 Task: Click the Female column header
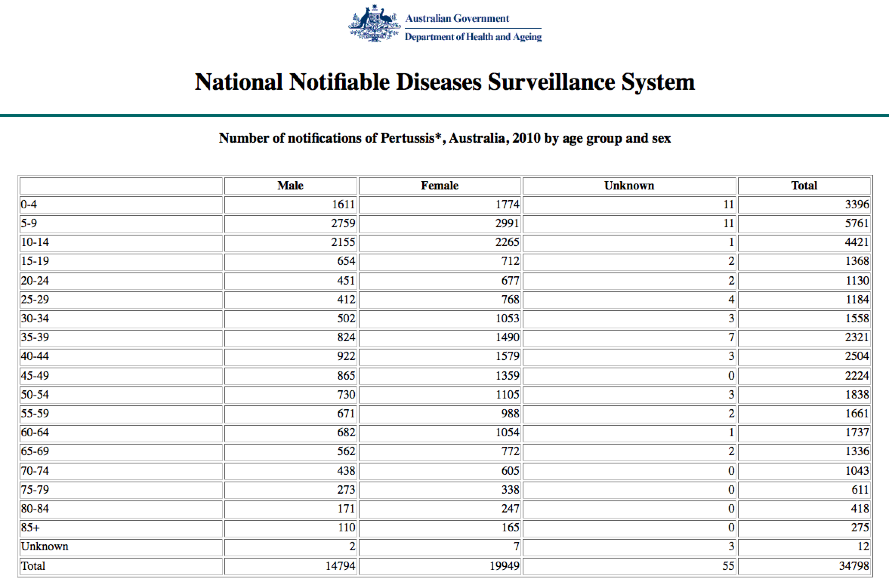[440, 186]
